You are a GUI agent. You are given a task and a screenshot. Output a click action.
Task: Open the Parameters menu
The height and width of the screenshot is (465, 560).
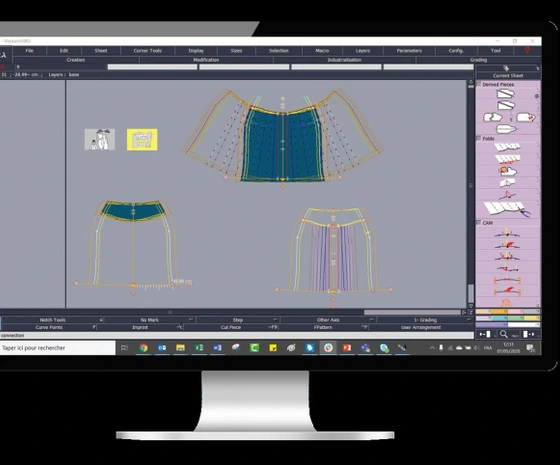409,51
